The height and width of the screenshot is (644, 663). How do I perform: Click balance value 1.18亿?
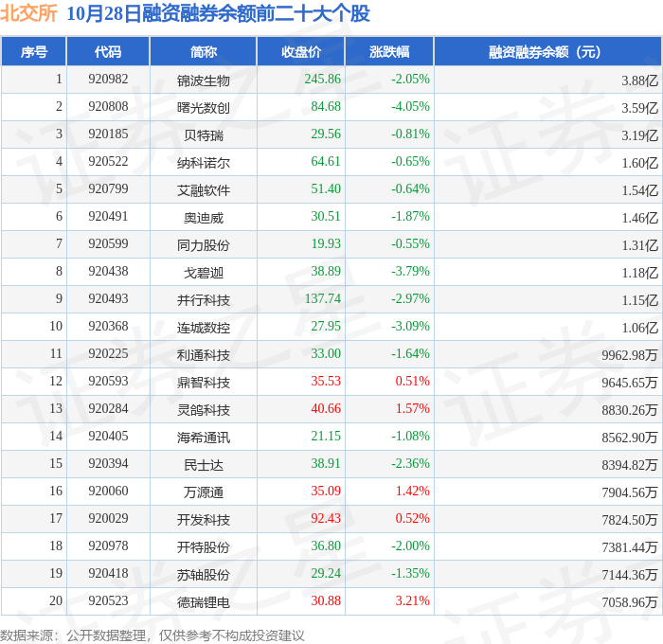click(x=639, y=273)
